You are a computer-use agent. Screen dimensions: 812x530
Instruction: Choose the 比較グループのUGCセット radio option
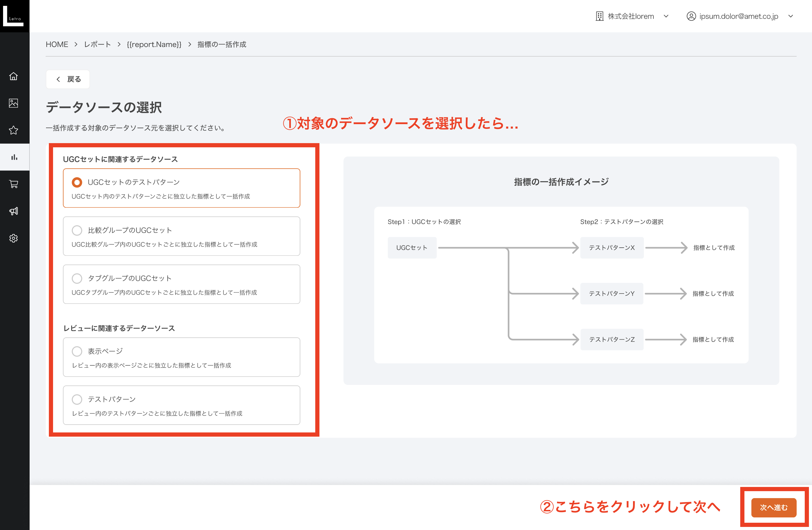pos(77,230)
